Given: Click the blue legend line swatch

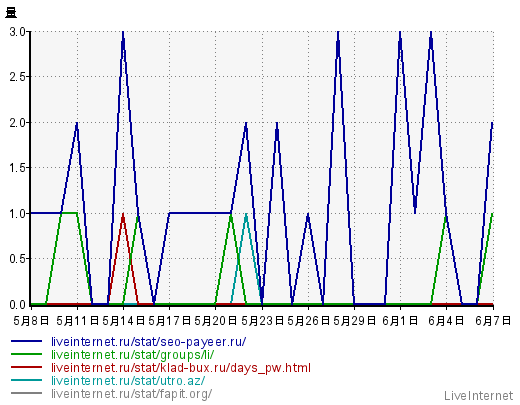Looking at the screenshot, I should [27, 341].
